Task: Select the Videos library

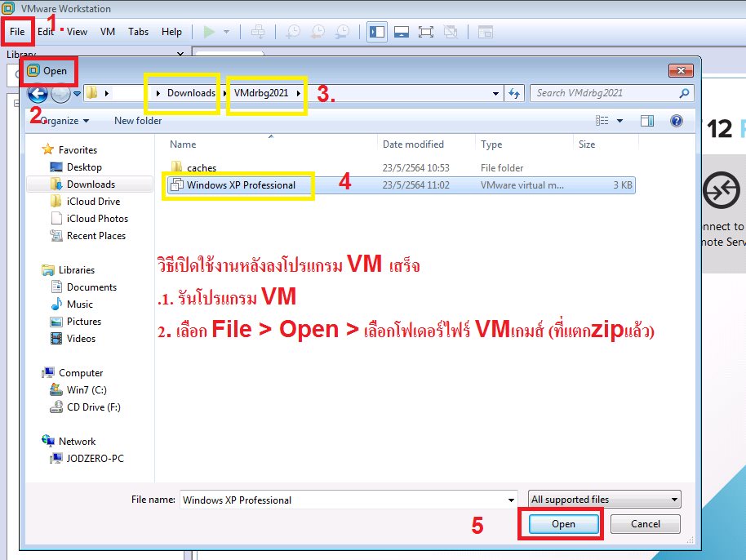Action: point(81,338)
